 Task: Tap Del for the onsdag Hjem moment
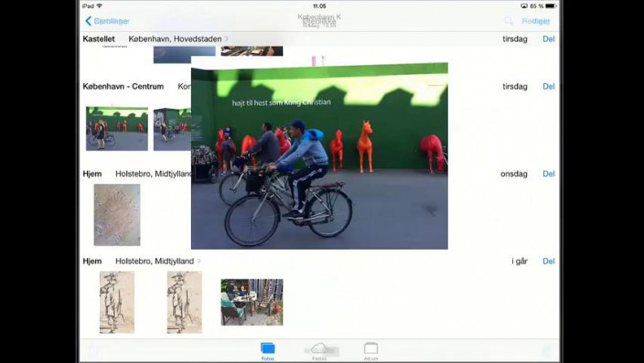click(x=549, y=174)
